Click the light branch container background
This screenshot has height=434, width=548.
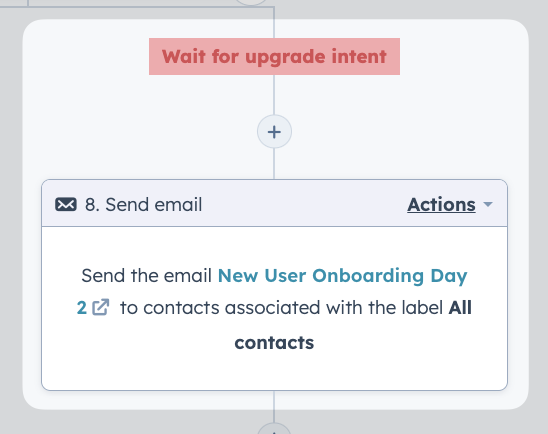click(105, 105)
